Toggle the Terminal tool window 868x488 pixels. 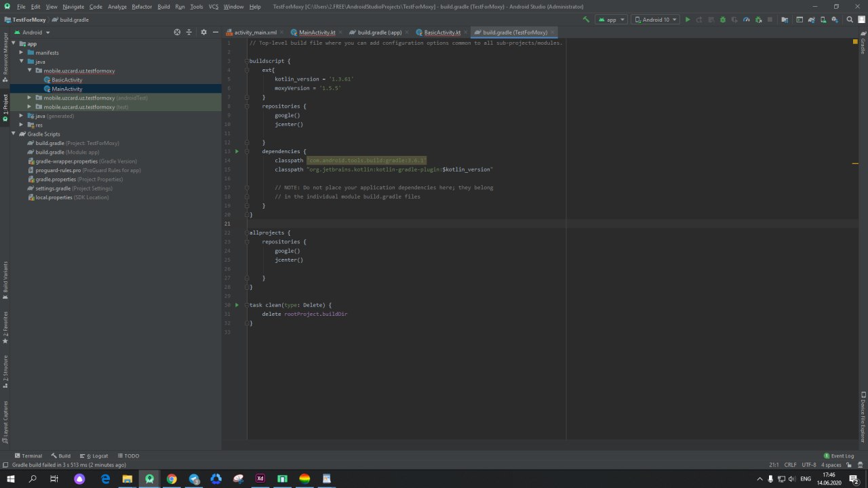click(x=28, y=456)
